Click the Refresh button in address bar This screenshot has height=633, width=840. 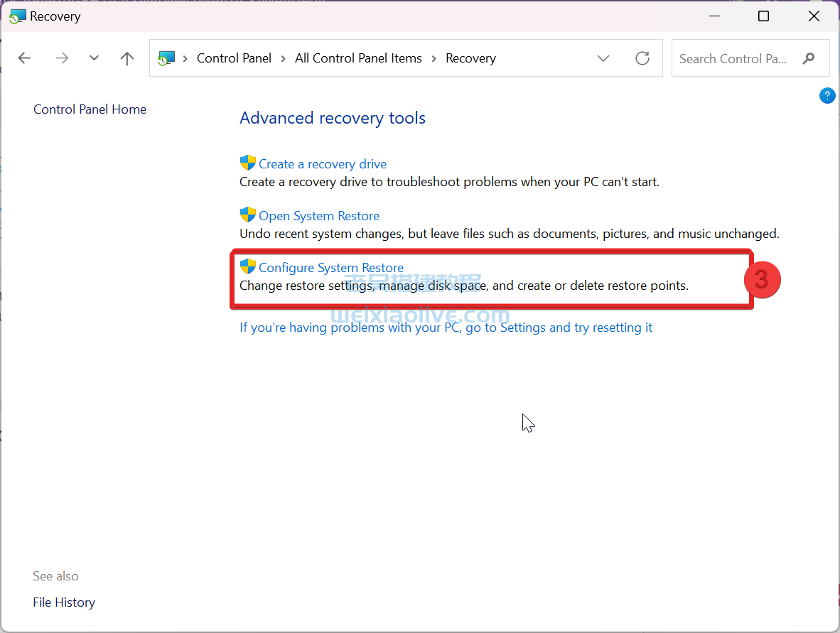coord(642,58)
